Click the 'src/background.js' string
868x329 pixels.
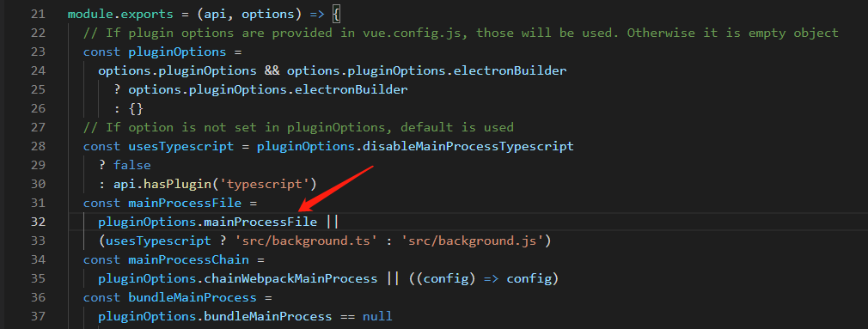479,241
